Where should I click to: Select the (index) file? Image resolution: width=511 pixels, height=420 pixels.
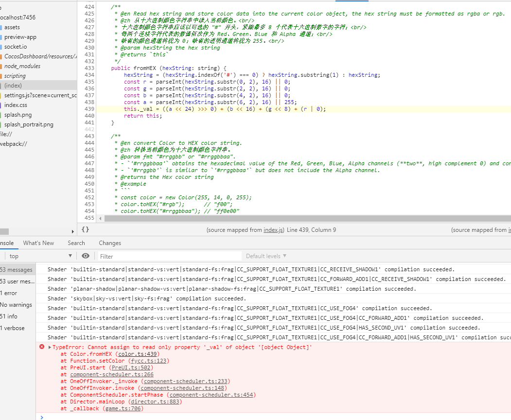pos(13,86)
